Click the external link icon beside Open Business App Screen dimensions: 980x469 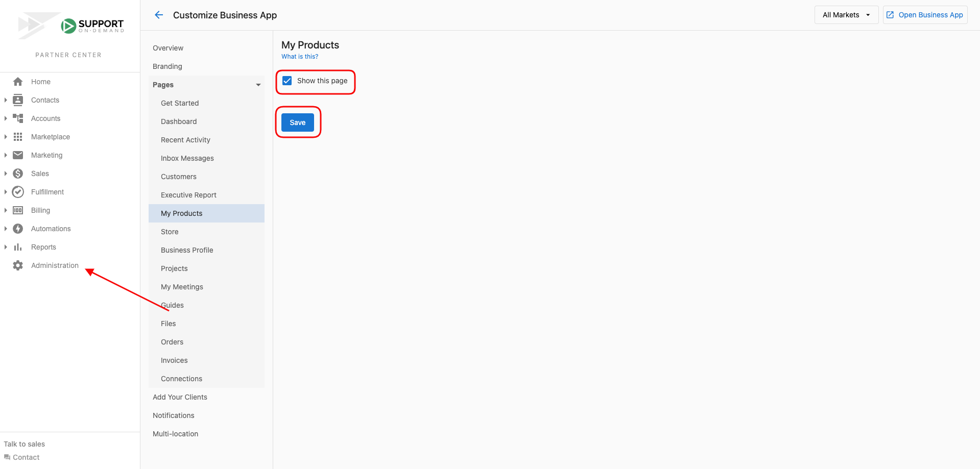click(x=890, y=15)
